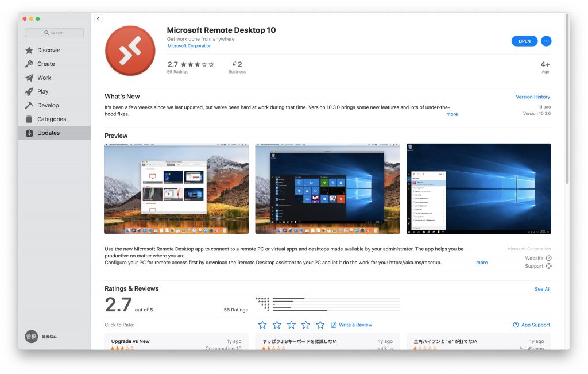Rate the app four stars
Viewport: 588px width, 374px height.
click(x=305, y=325)
